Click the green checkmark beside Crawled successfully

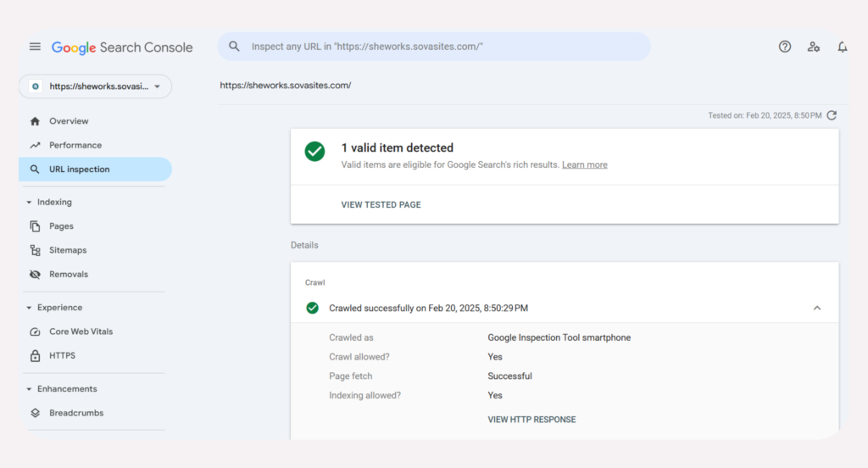[x=312, y=308]
